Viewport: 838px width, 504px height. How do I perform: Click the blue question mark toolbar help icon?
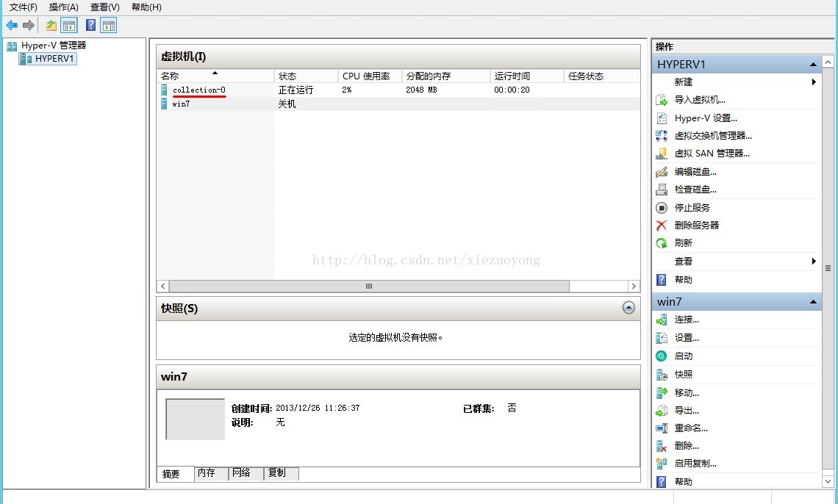click(x=91, y=25)
